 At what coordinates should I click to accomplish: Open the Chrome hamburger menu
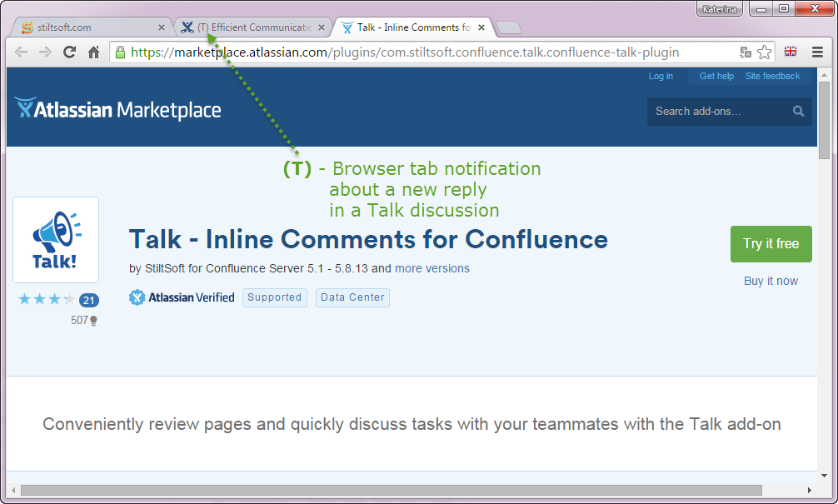pyautogui.click(x=817, y=52)
